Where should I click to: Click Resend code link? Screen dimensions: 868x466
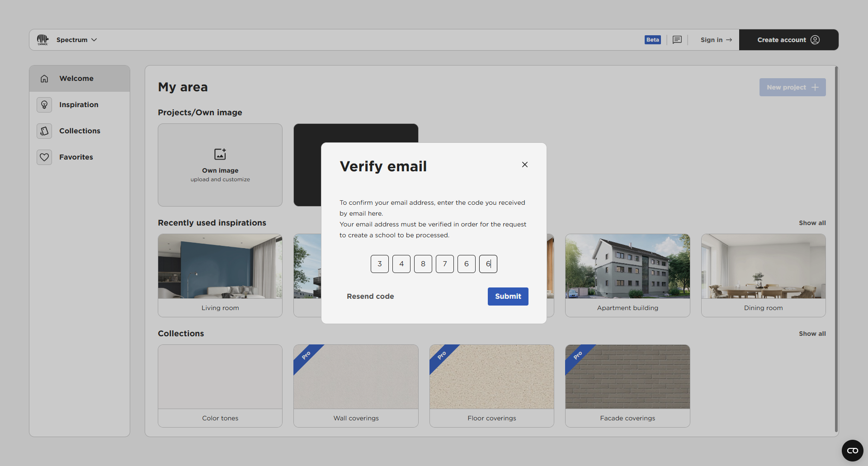coord(370,296)
